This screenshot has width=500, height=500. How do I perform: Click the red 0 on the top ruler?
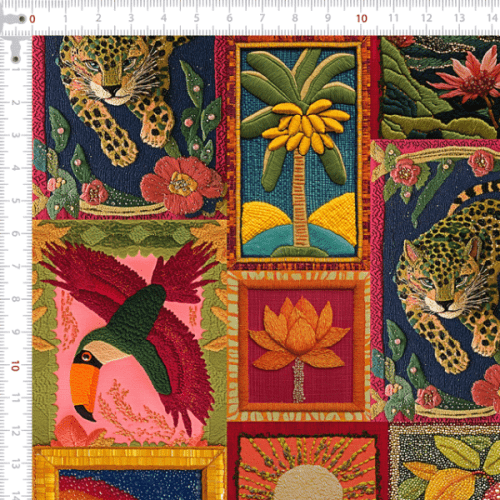(32, 19)
